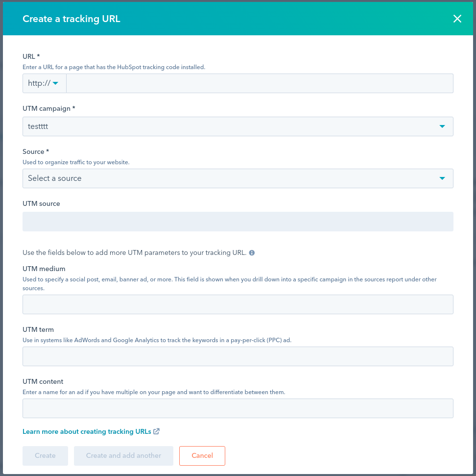476x476 pixels.
Task: Click the info icon about UTM parameters
Action: [x=252, y=252]
